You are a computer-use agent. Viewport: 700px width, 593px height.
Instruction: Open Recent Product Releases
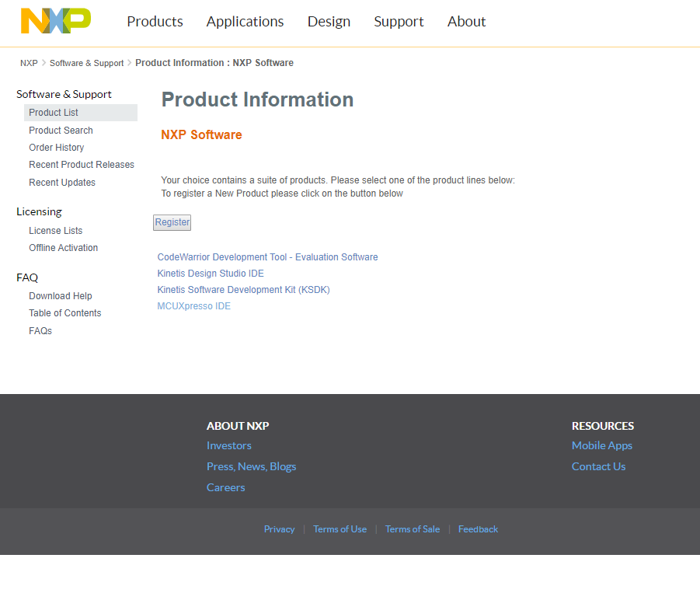[x=82, y=165]
